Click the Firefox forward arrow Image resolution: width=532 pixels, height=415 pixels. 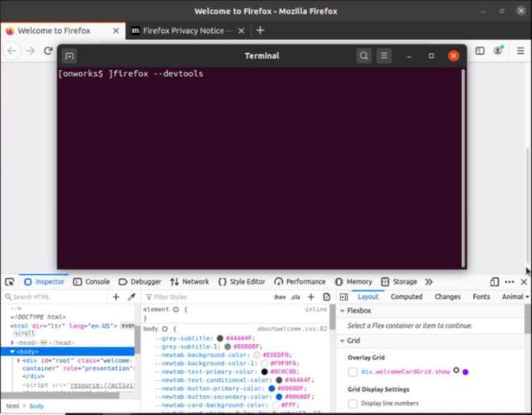31,51
